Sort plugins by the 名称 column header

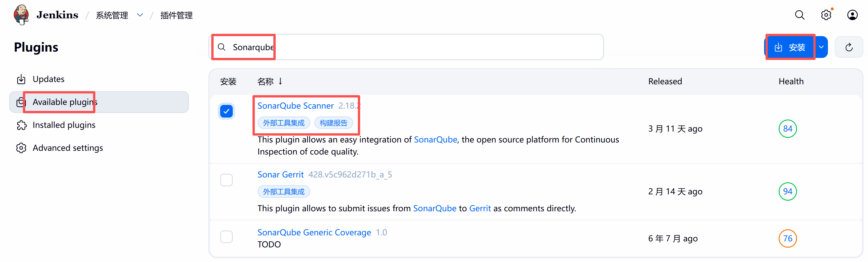(x=270, y=82)
